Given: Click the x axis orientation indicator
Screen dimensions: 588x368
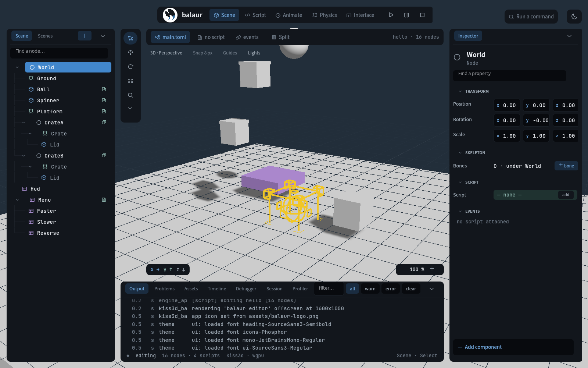Looking at the screenshot, I should pyautogui.click(x=155, y=270).
